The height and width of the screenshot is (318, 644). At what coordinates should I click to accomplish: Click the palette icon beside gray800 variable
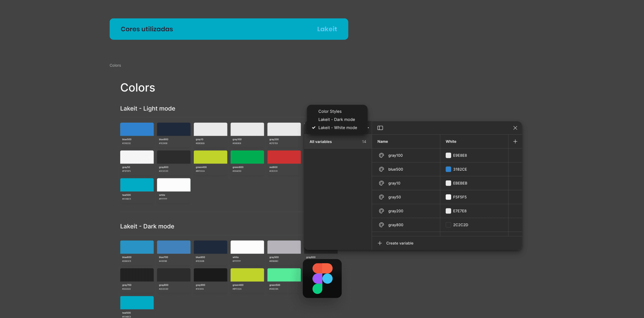point(381,225)
